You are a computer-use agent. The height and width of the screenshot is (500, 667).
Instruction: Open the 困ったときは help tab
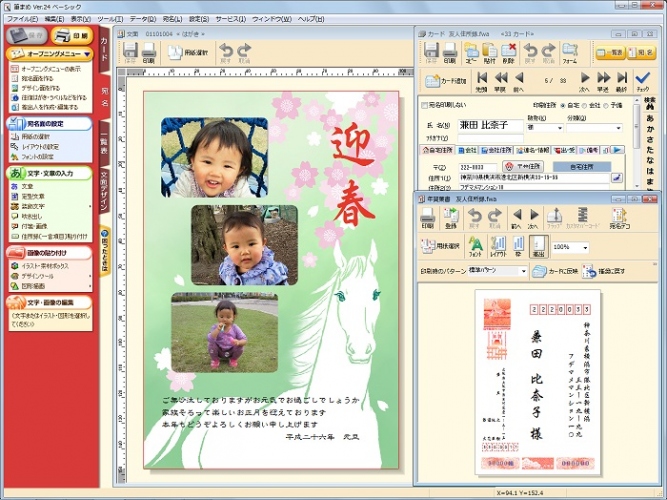pos(105,250)
